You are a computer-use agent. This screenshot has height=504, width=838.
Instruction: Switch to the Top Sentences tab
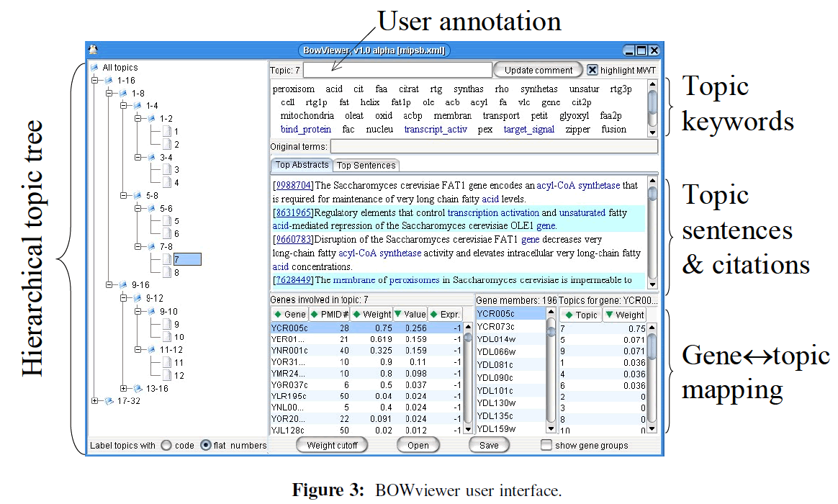pyautogui.click(x=366, y=166)
